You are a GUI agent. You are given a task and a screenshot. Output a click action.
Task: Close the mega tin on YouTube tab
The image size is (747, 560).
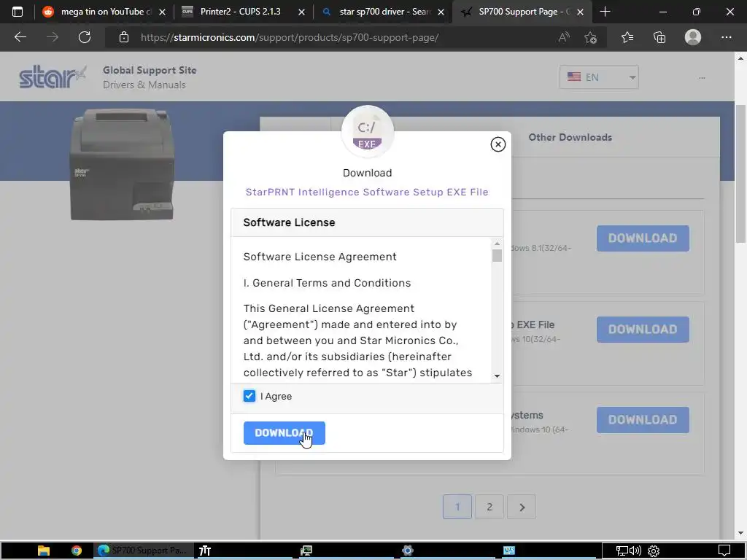click(162, 12)
